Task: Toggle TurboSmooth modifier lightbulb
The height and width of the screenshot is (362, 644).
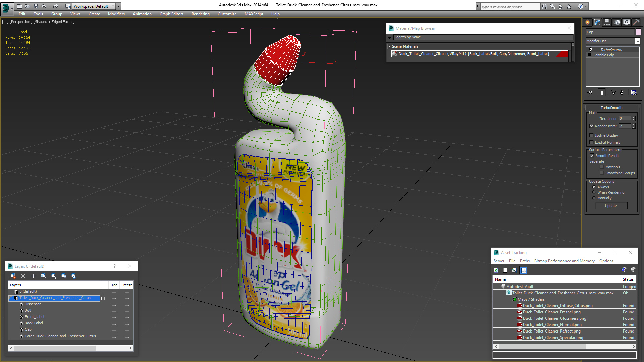Action: coord(591,49)
